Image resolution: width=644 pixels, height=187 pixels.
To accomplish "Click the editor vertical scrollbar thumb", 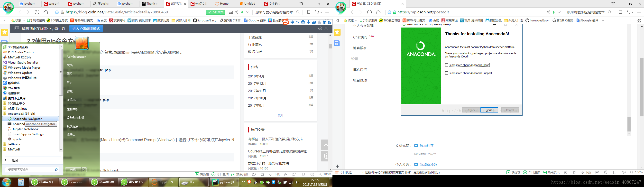I will (x=629, y=124).
